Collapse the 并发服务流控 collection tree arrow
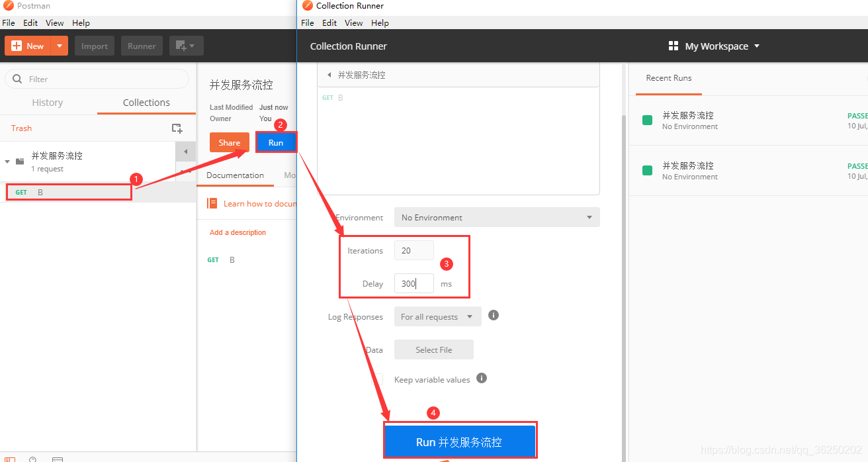 7,162
